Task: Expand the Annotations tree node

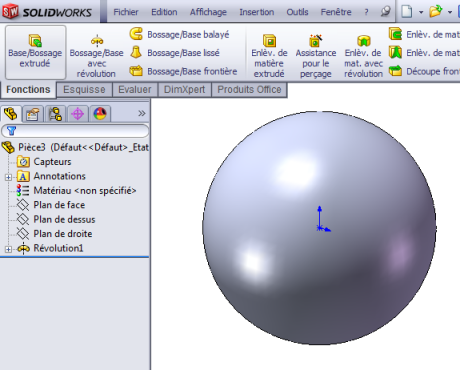Action: pyautogui.click(x=8, y=177)
